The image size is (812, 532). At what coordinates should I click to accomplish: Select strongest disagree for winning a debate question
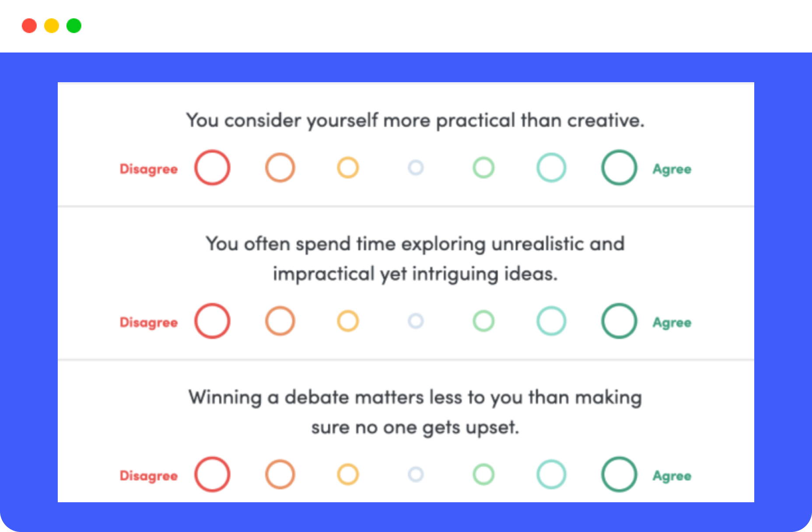(212, 474)
